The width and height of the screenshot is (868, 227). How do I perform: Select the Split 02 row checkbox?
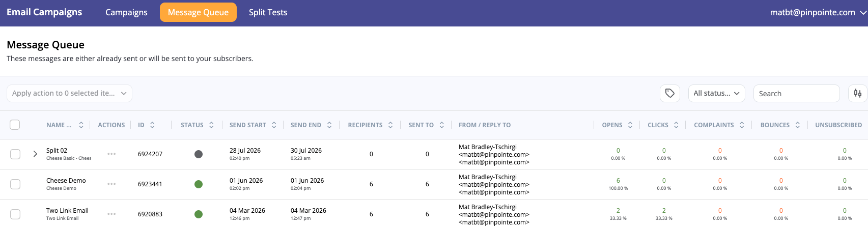[15, 154]
